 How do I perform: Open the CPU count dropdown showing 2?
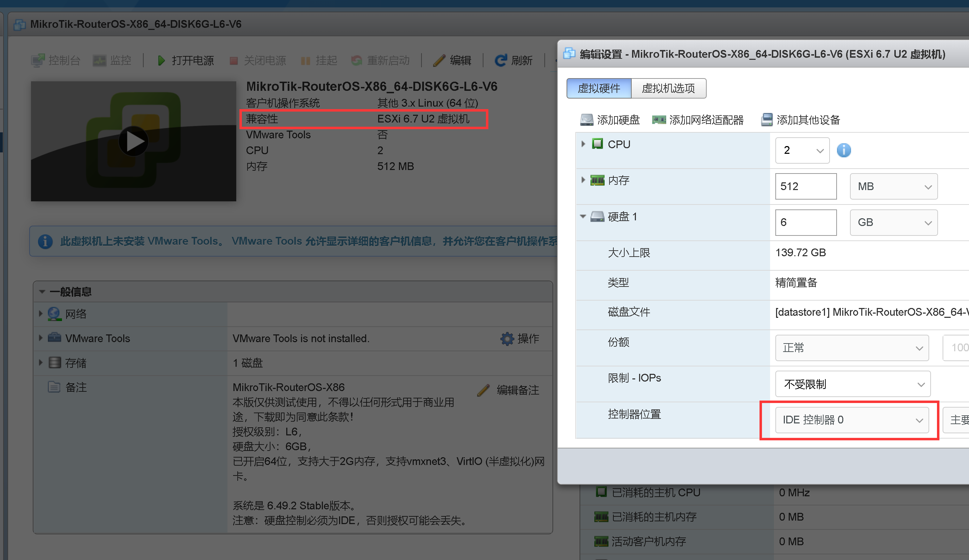[x=802, y=150]
